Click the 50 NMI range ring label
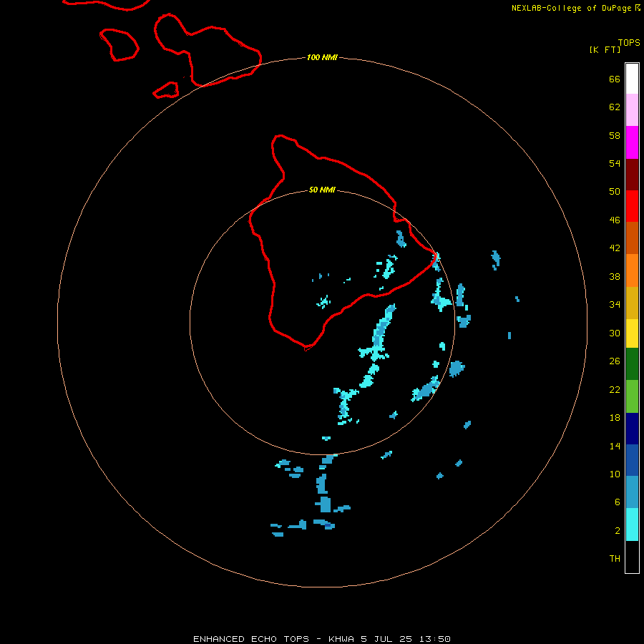 (x=322, y=190)
